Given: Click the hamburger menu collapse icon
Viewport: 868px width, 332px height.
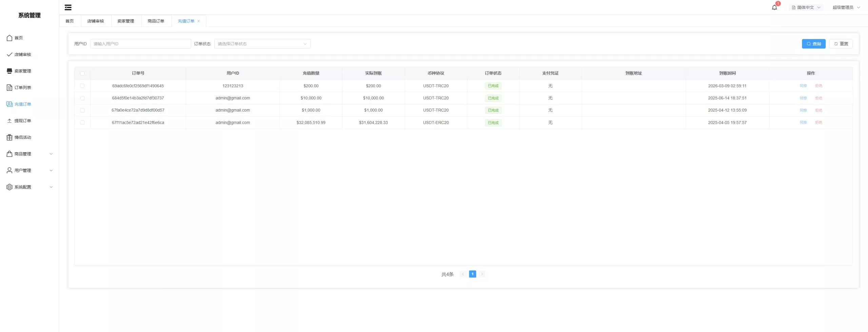Looking at the screenshot, I should [68, 7].
